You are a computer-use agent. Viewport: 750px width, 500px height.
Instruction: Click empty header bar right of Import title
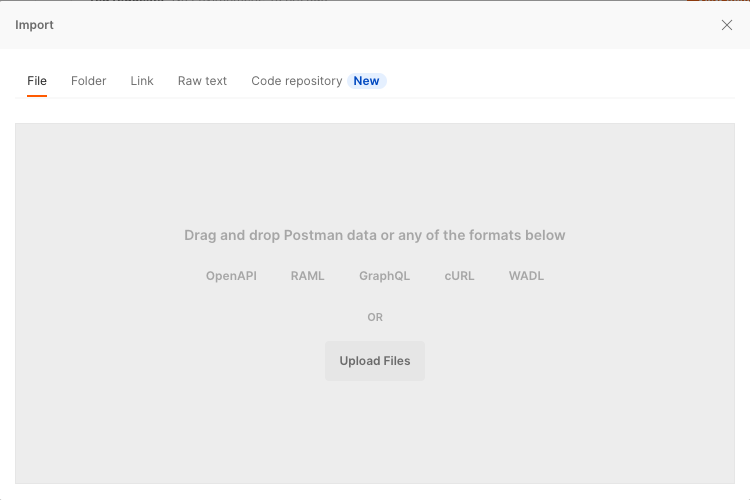[x=380, y=25]
